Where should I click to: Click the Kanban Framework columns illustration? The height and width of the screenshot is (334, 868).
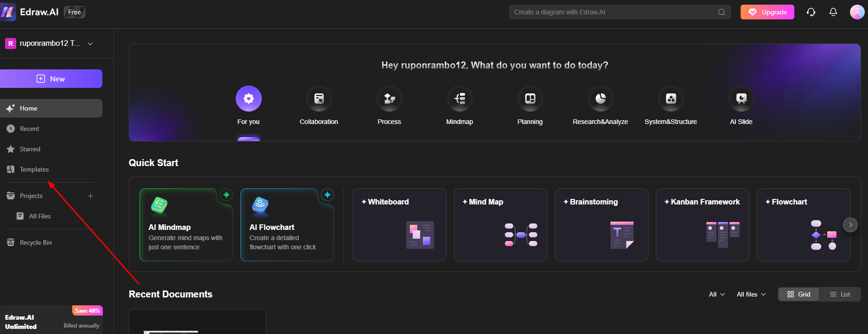(723, 234)
